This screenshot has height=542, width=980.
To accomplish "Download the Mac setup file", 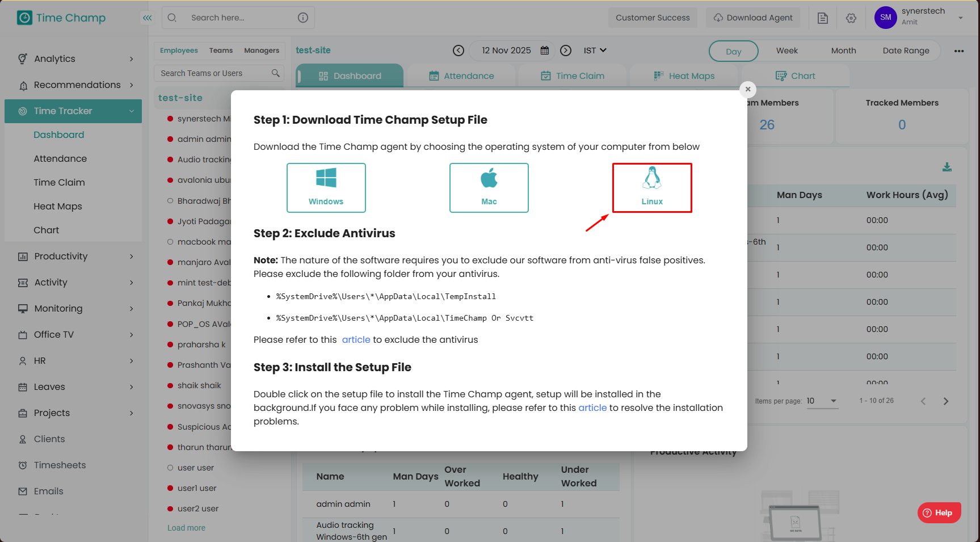I will pos(489,188).
